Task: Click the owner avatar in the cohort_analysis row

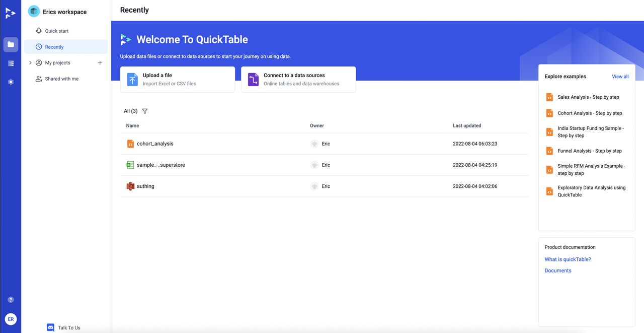Action: 314,144
